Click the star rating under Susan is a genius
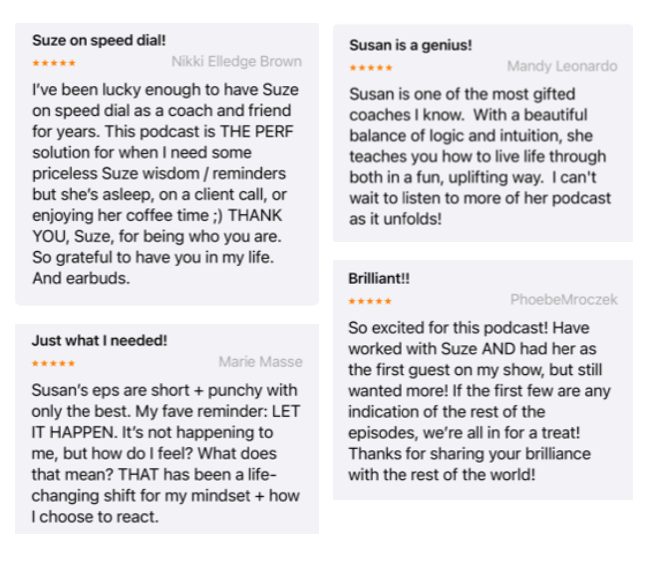This screenshot has height=562, width=648. pos(371,68)
